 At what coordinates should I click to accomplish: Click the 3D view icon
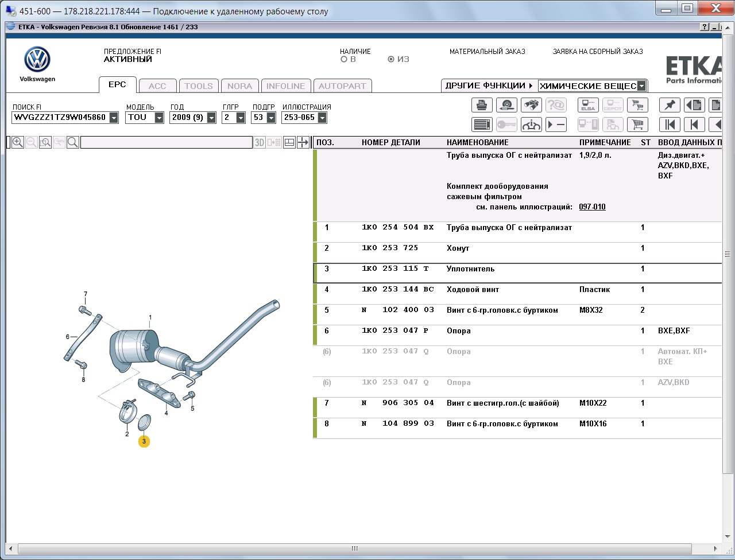(260, 142)
